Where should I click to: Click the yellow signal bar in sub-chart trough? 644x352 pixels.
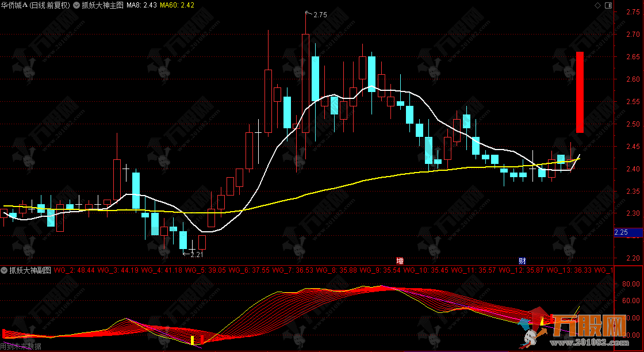click(193, 340)
